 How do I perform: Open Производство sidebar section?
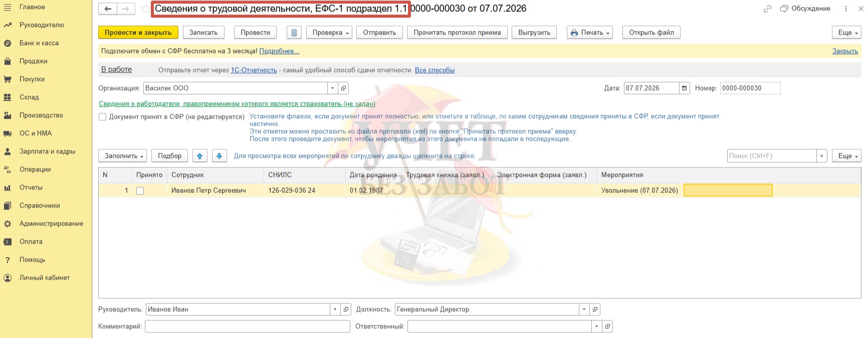(x=41, y=115)
